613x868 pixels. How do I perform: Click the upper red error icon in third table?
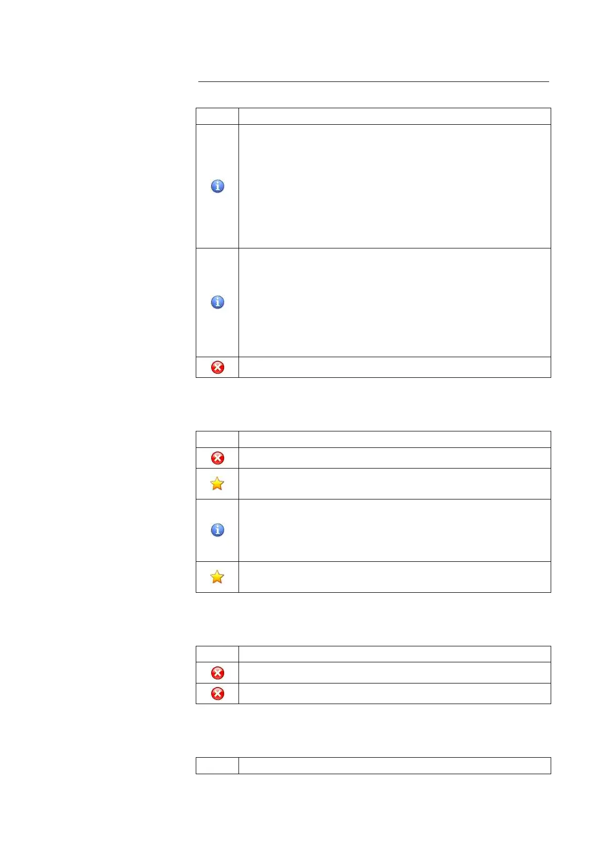tap(217, 673)
